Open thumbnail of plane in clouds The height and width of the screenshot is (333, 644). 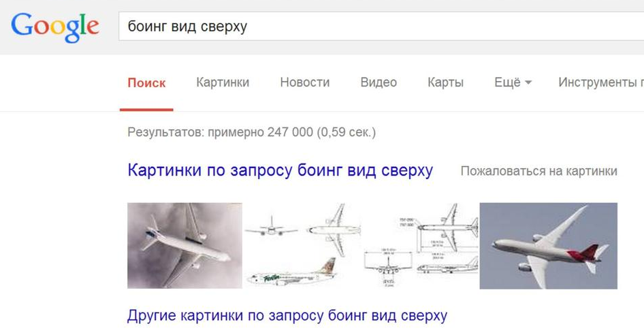pyautogui.click(x=184, y=246)
